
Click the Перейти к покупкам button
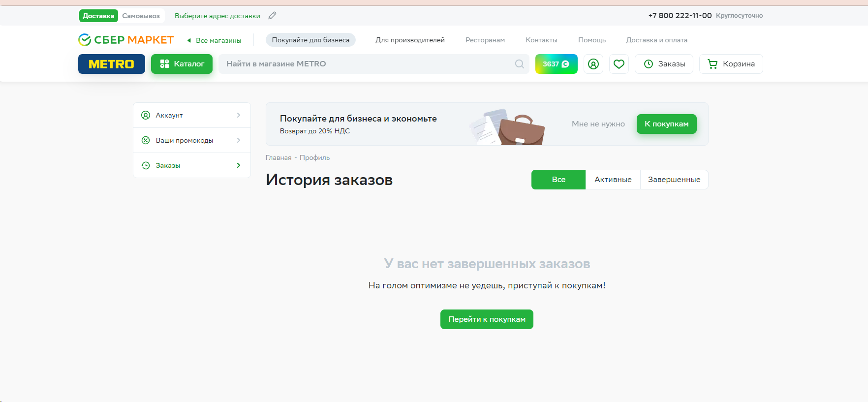(487, 319)
